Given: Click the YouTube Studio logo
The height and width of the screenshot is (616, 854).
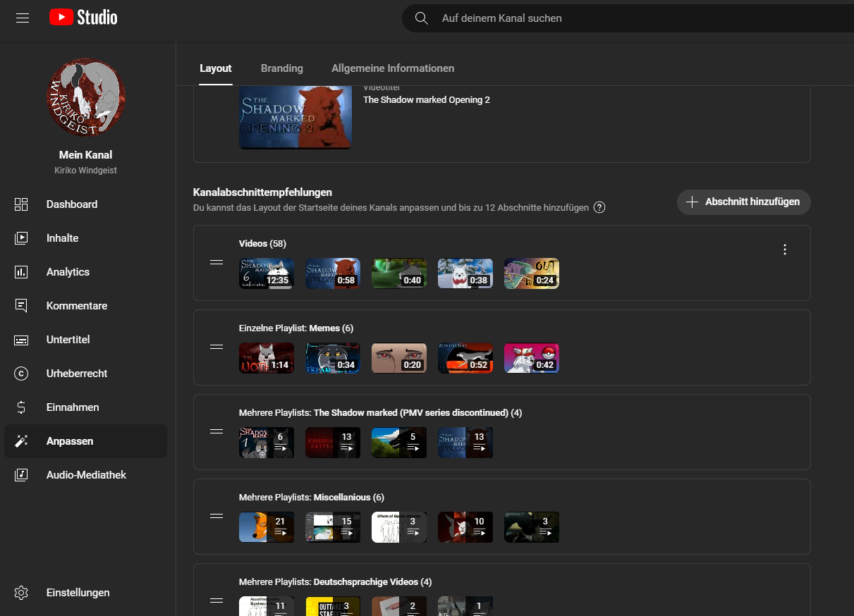Looking at the screenshot, I should point(83,18).
